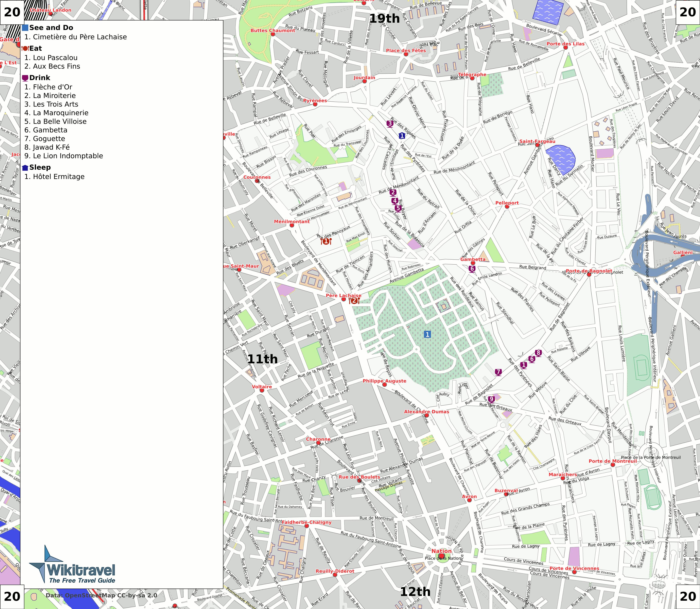Select the wine glass marker 6 for Gambetta bar
The height and width of the screenshot is (609, 700).
click(472, 268)
